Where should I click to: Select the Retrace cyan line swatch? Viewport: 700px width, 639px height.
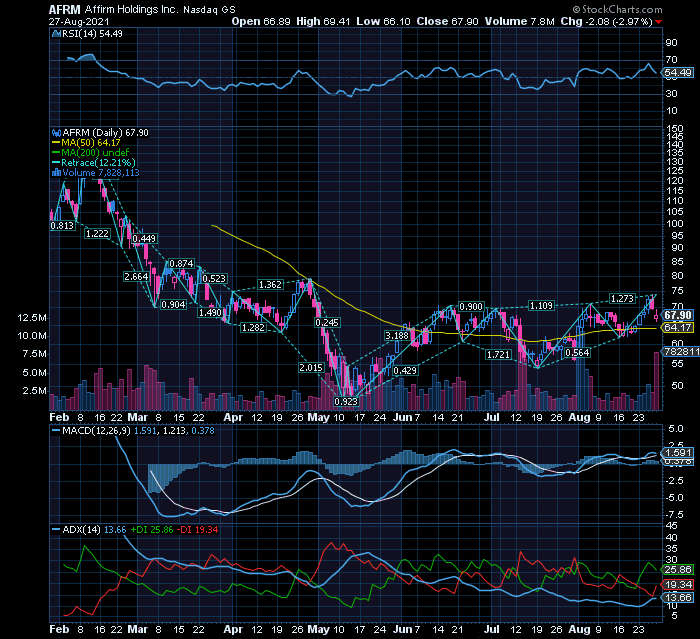pyautogui.click(x=56, y=163)
